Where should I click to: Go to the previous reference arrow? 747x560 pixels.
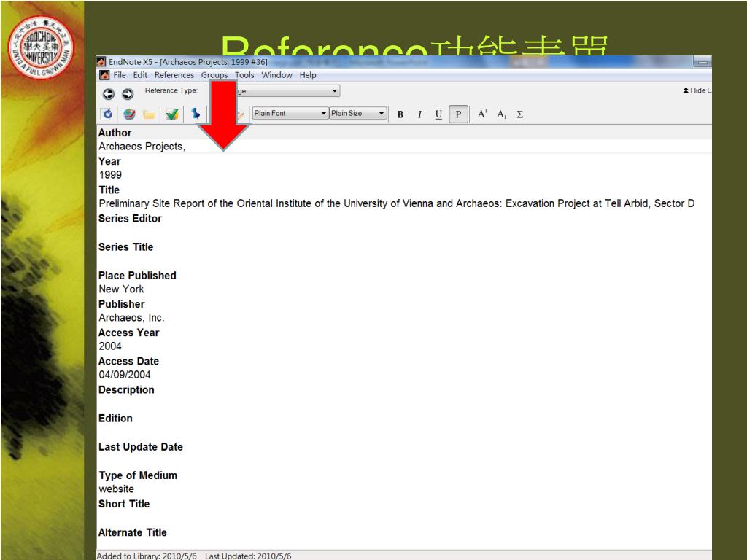[109, 94]
